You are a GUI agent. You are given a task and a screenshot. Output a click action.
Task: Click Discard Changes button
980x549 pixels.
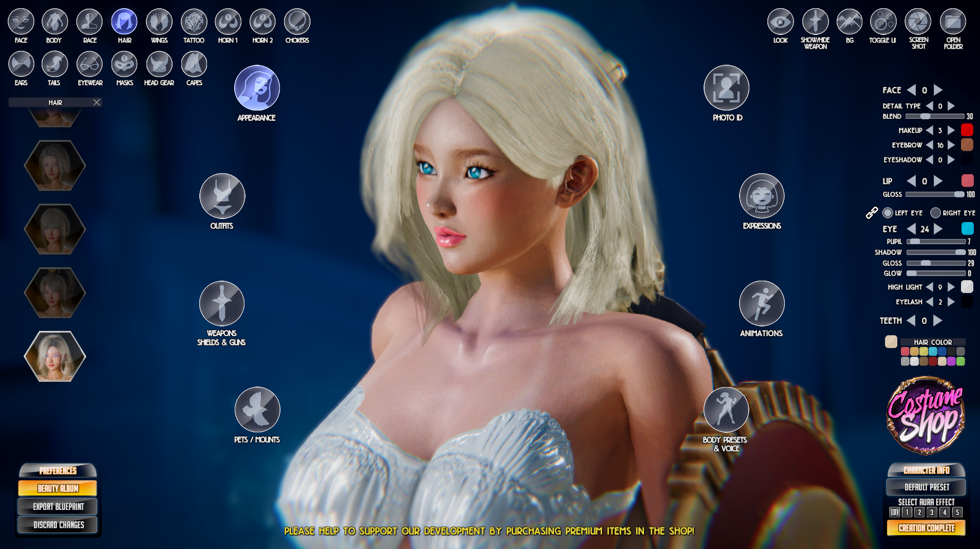point(58,525)
